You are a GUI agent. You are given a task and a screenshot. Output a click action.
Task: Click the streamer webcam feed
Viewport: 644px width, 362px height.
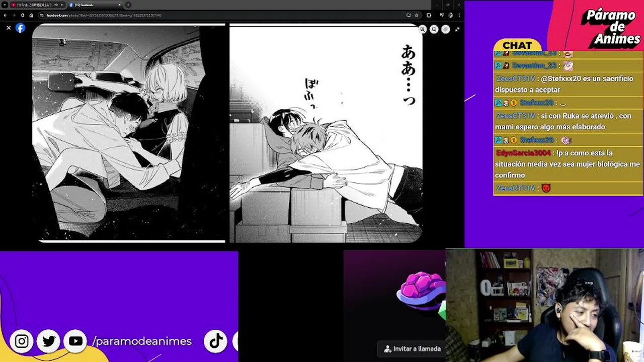pyautogui.click(x=544, y=305)
